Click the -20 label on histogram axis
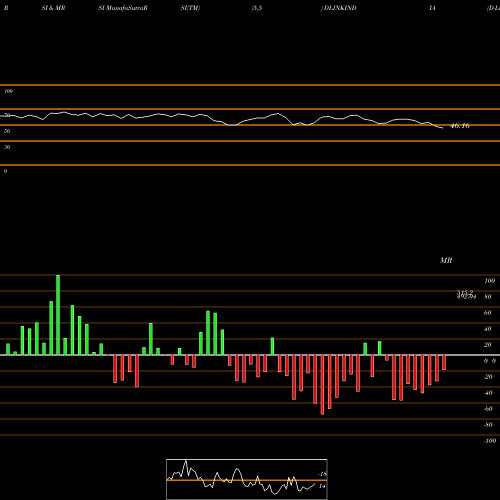 (488, 377)
